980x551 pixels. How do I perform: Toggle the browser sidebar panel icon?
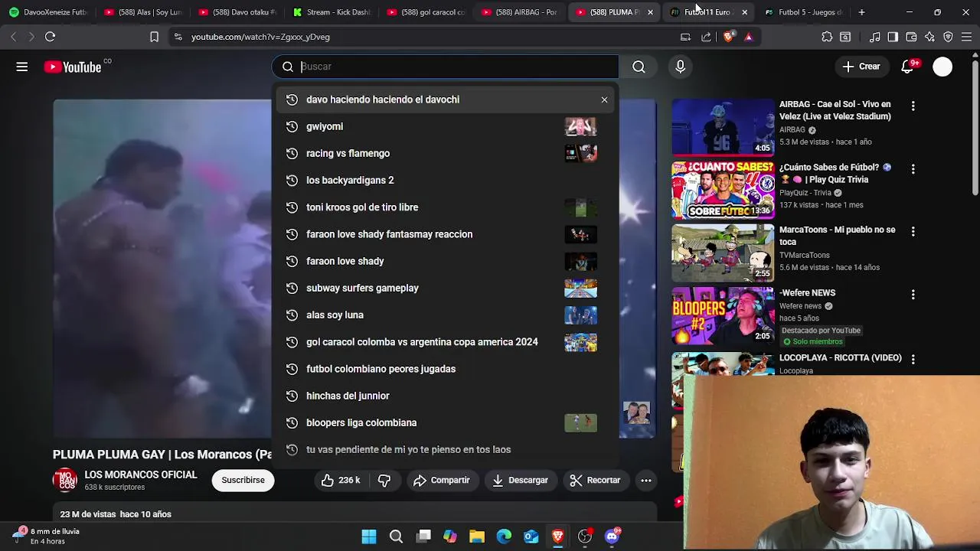click(x=893, y=37)
